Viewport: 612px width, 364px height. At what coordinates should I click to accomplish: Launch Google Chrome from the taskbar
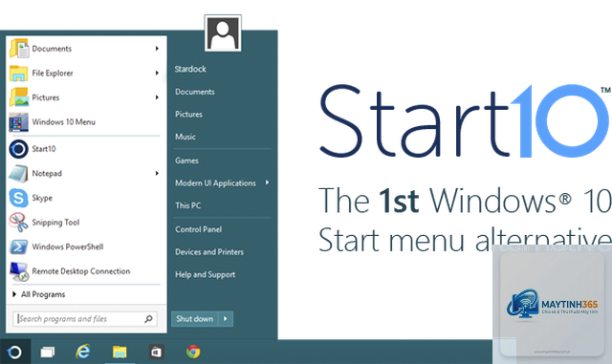click(193, 352)
